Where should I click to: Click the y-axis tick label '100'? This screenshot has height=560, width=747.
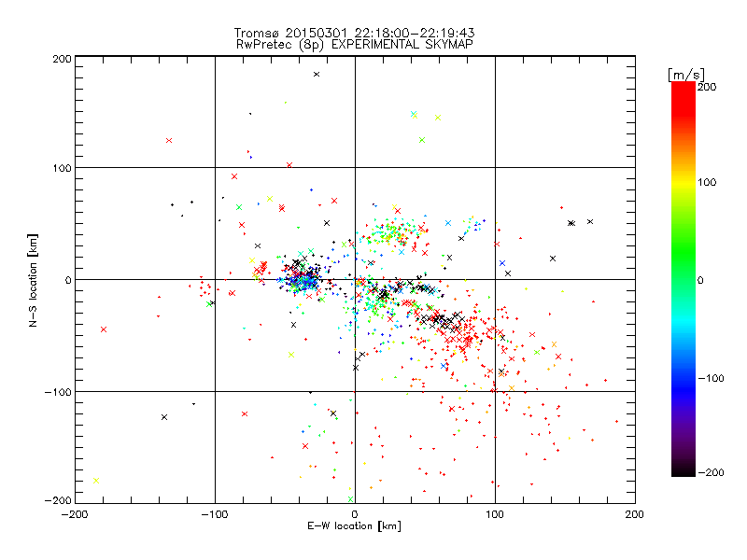pyautogui.click(x=62, y=169)
